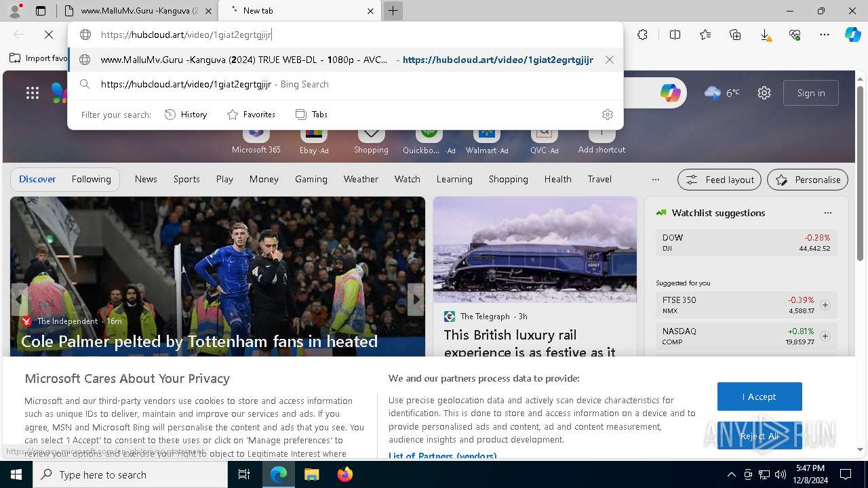Open the tab actions menu icon
The height and width of the screenshot is (488, 868).
[41, 11]
